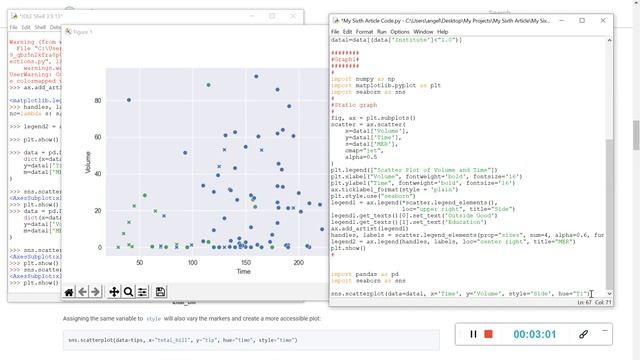
Task: Click the 'alpha=0.5' line in editor
Action: [x=361, y=157]
